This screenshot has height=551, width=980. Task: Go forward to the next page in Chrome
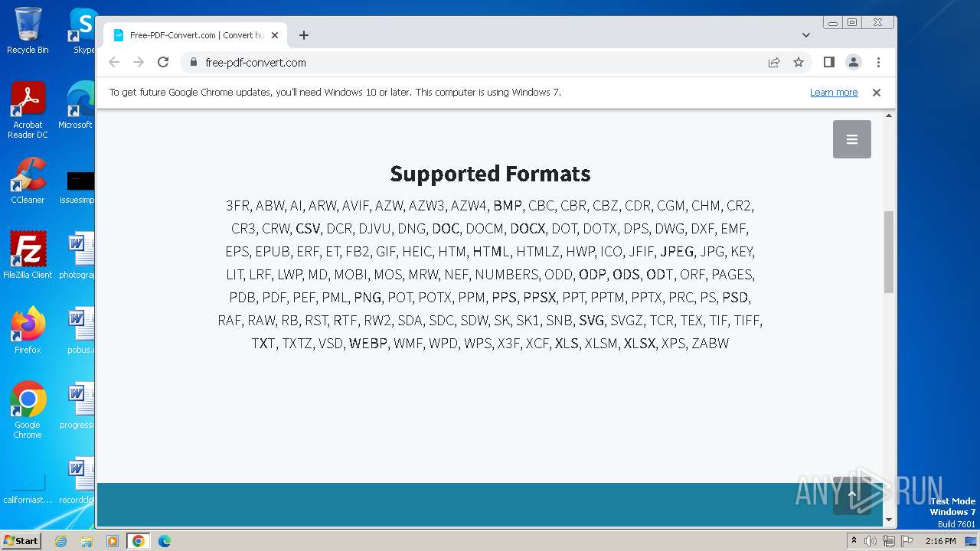pos(139,62)
